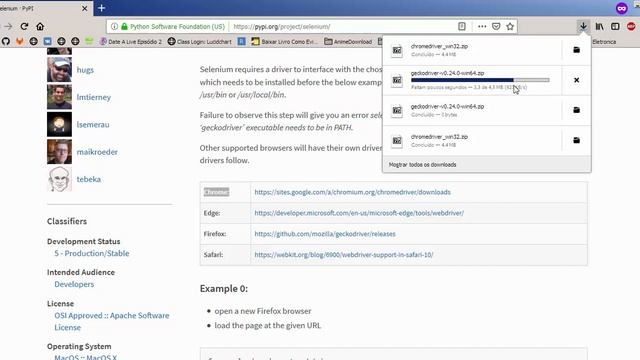The width and height of the screenshot is (640, 360).
Task: Open tebeka maintainer profile link
Action: click(x=89, y=179)
